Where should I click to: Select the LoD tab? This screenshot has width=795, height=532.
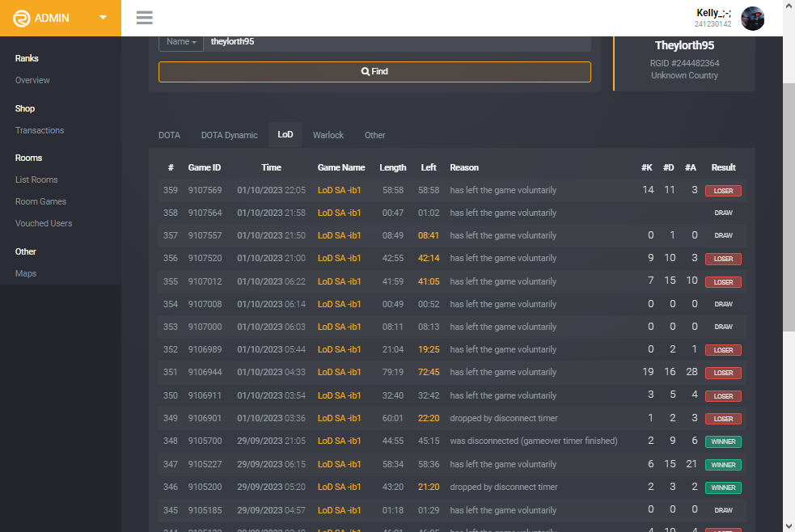coord(285,135)
